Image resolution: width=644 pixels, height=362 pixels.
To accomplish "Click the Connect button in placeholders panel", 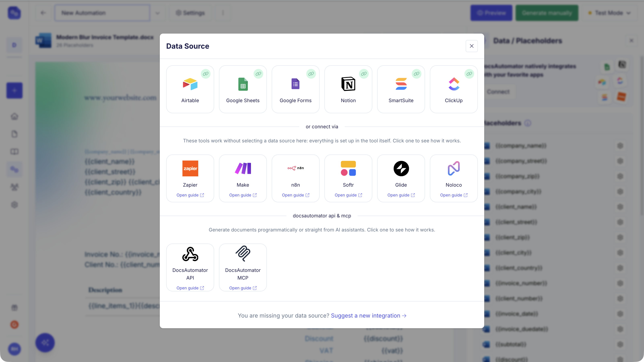I will (498, 92).
